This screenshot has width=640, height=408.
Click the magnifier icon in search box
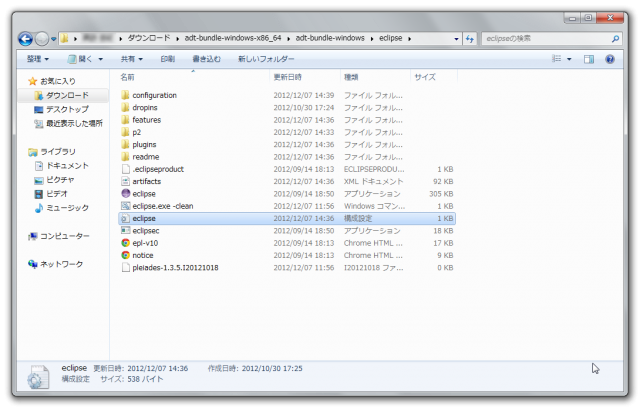pyautogui.click(x=615, y=39)
